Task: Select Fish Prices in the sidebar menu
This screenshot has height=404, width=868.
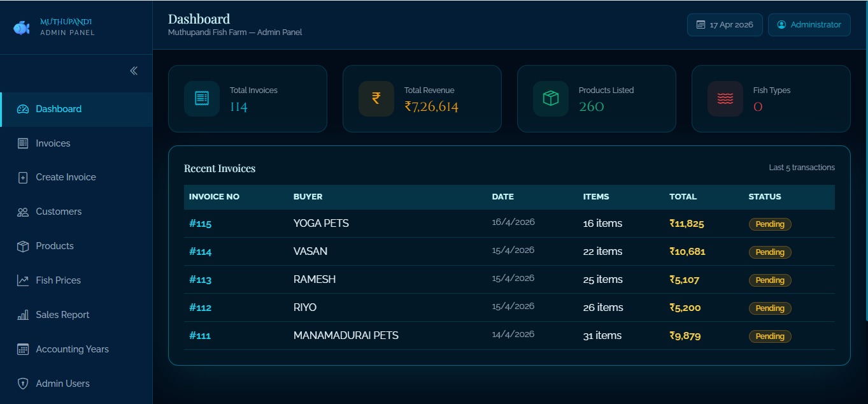Action: (59, 280)
